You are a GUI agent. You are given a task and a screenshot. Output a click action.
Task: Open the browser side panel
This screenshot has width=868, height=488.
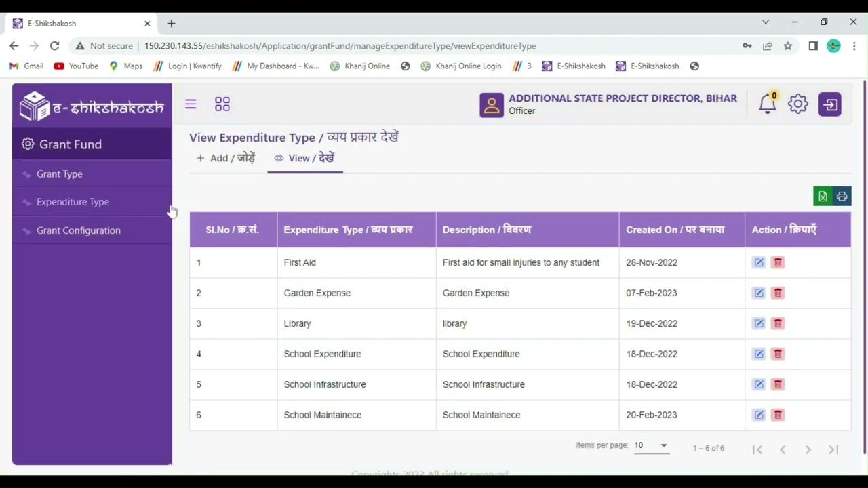813,46
